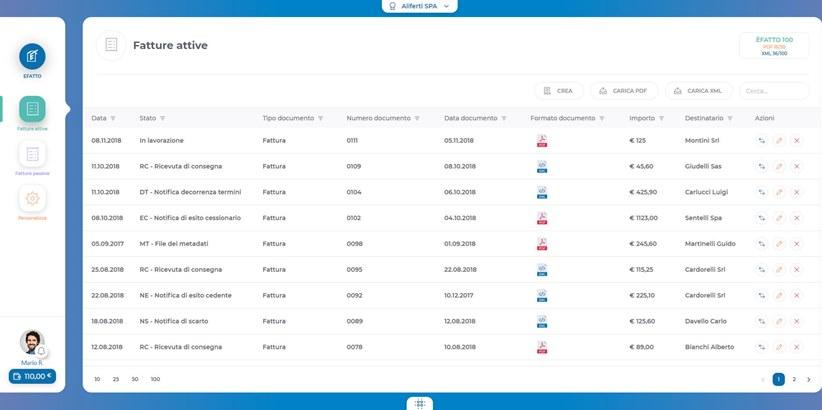This screenshot has width=822, height=410.
Task: Select the Fatture attive sidebar tab
Action: click(32, 110)
